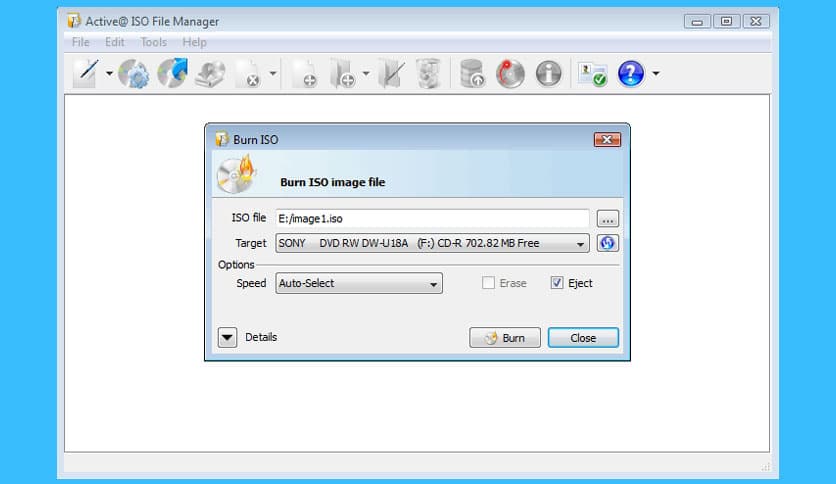Click the grayed page with X icon
This screenshot has width=836, height=484.
pyautogui.click(x=247, y=74)
